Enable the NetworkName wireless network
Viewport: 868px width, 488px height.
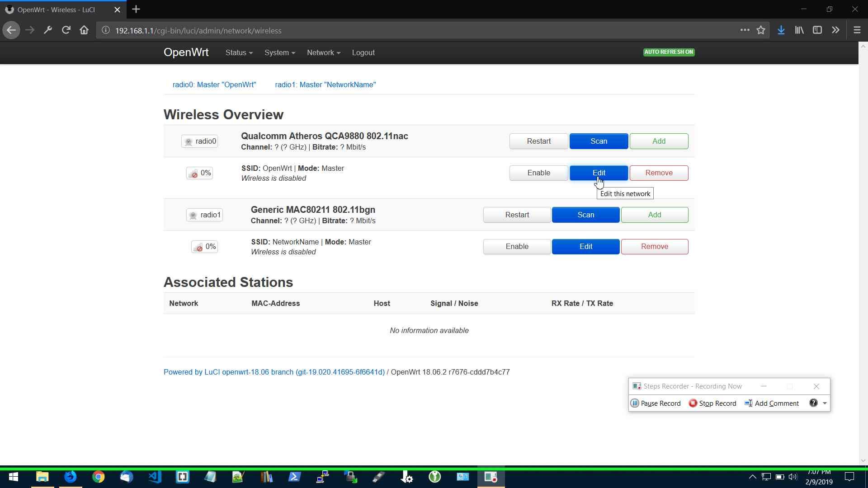517,246
